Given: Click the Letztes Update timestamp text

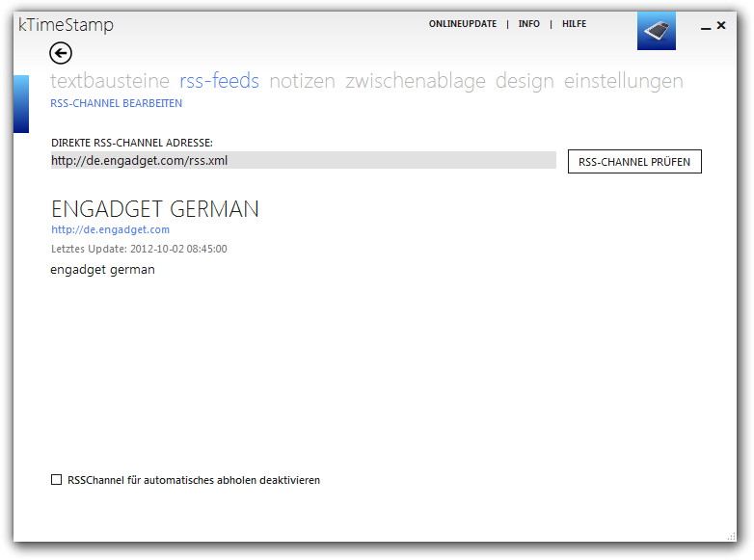Looking at the screenshot, I should coord(139,249).
